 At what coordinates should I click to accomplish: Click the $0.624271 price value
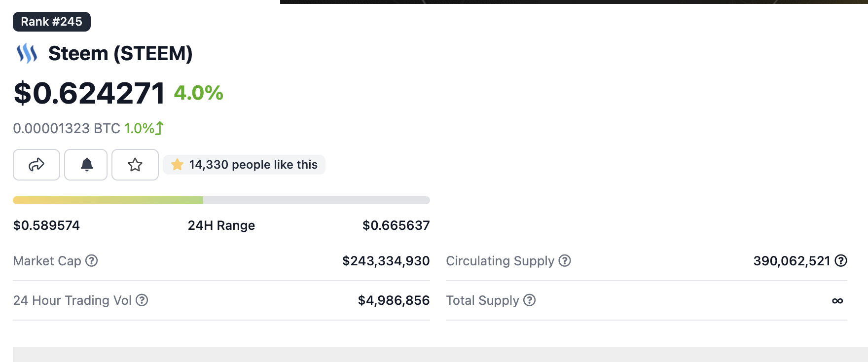(89, 93)
